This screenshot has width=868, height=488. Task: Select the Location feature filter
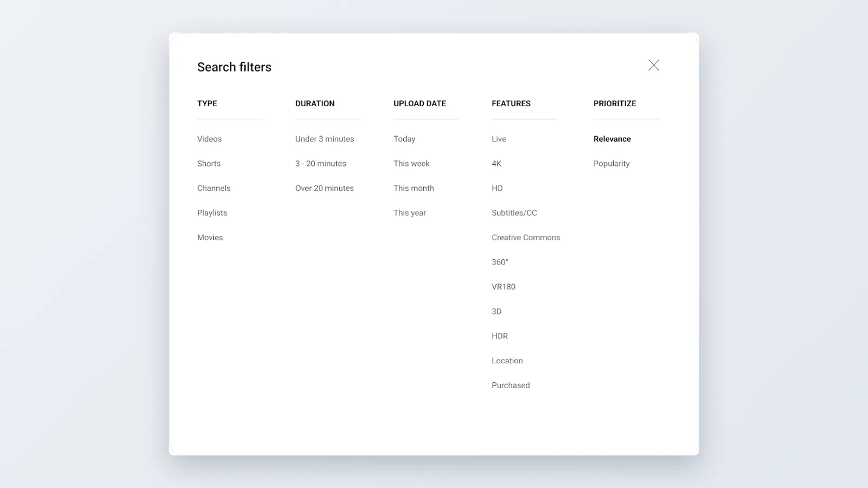point(507,361)
